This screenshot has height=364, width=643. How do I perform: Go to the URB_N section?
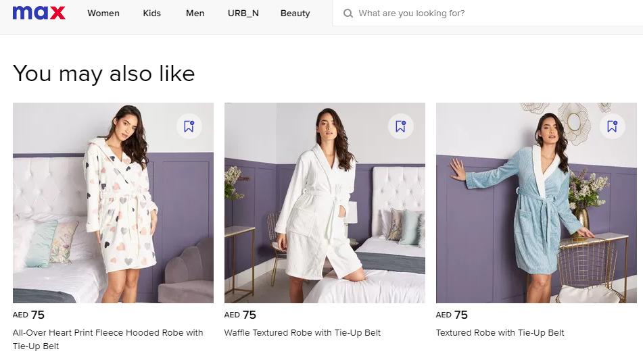click(x=243, y=14)
